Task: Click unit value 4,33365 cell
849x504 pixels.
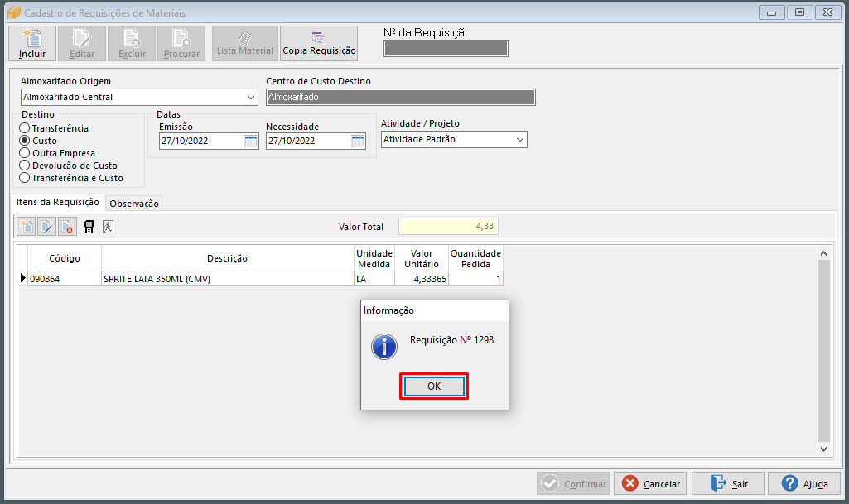Action: (422, 279)
